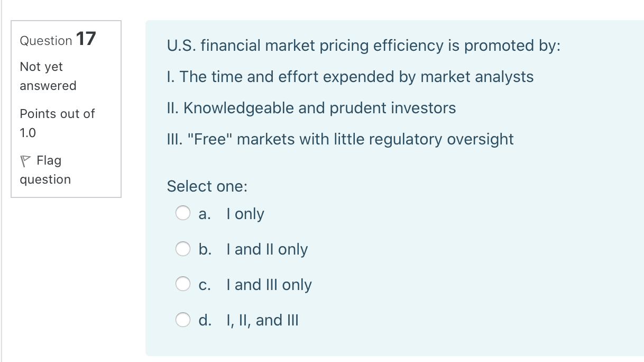Click the 'Select one:' prompt text
644x362 pixels.
(x=207, y=186)
